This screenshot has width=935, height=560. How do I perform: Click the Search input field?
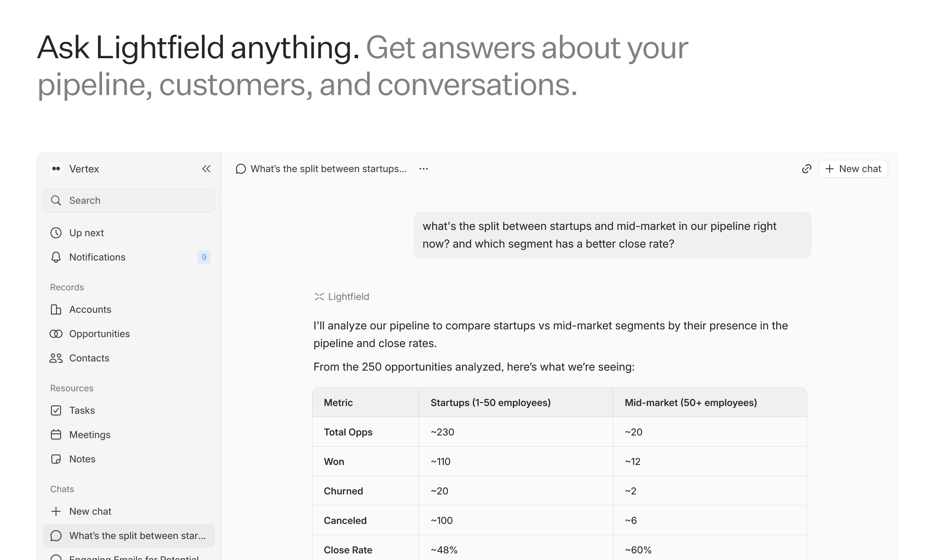[x=129, y=200]
